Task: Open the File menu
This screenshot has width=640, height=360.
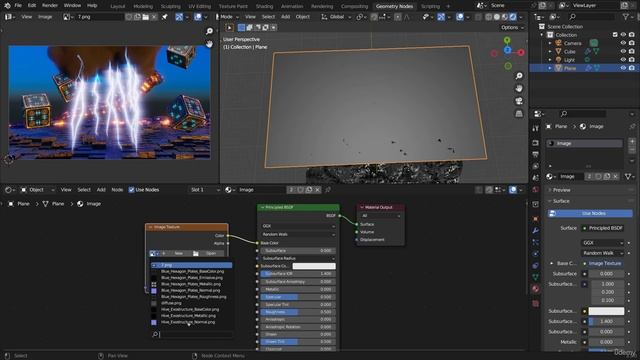Action: pos(18,6)
